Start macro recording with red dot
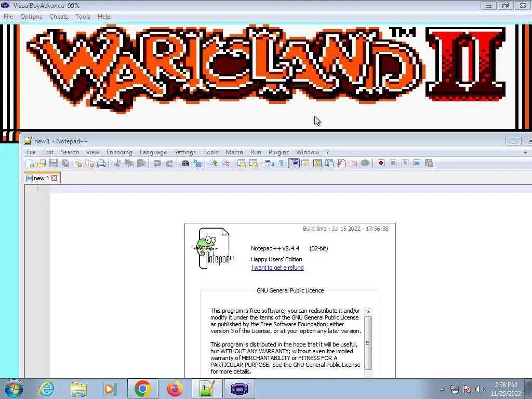The height and width of the screenshot is (399, 532). 381,164
